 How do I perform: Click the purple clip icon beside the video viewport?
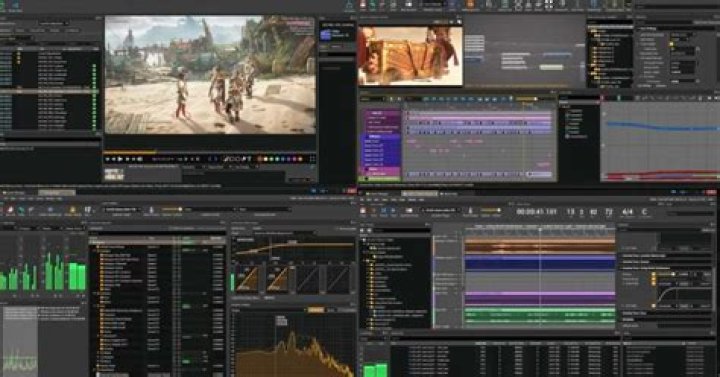click(326, 35)
